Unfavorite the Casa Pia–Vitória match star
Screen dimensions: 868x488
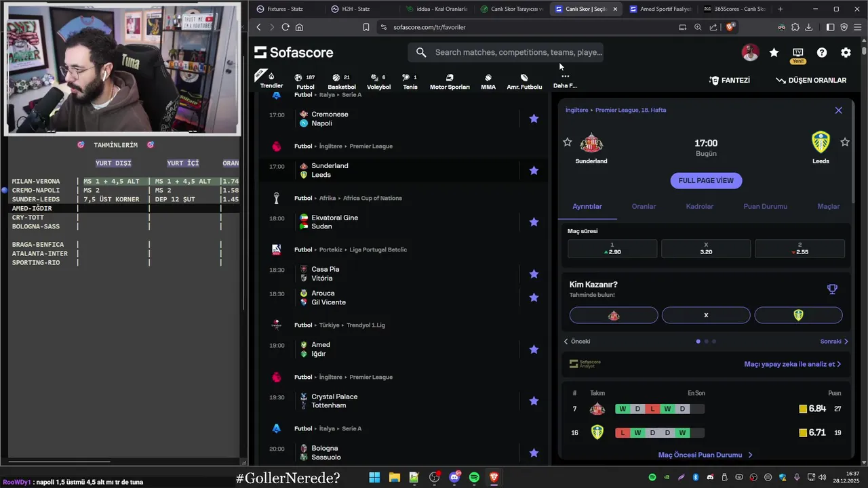pos(534,274)
